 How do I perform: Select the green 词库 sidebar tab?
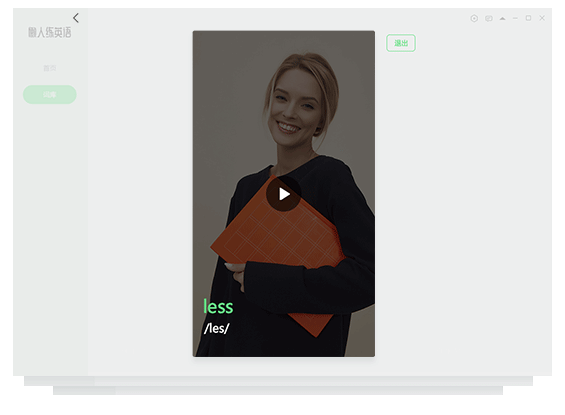point(50,95)
